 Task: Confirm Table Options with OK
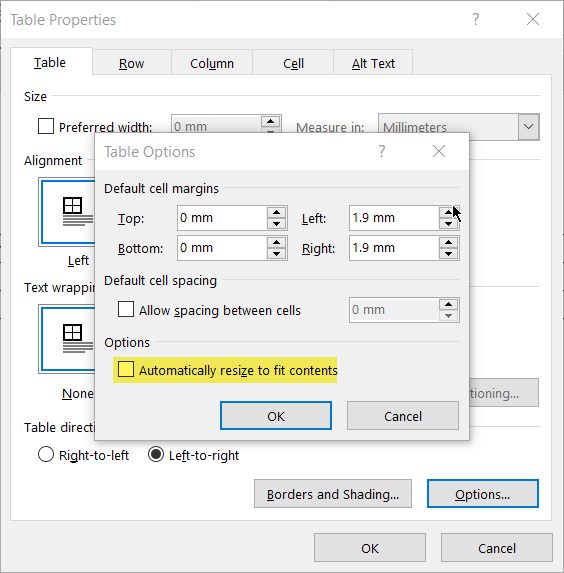click(x=276, y=416)
